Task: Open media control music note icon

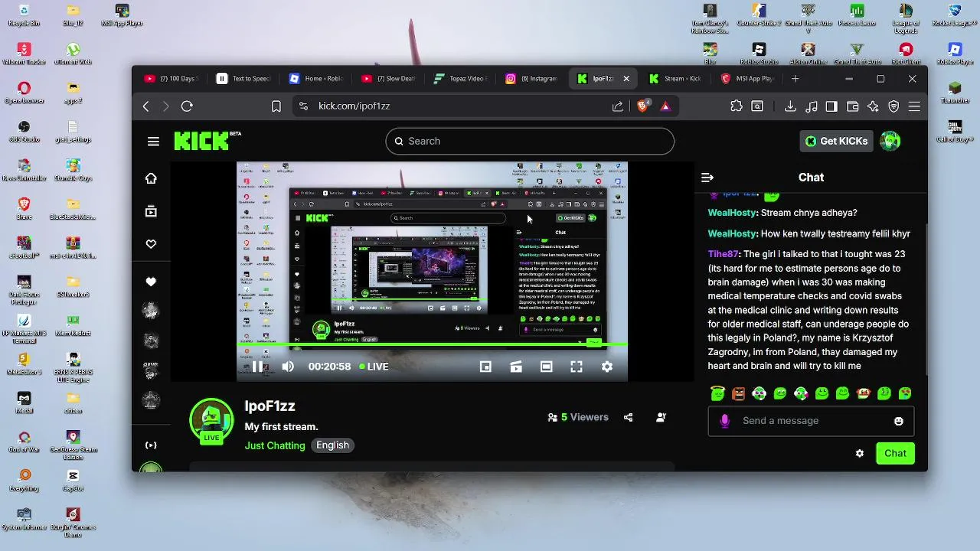Action: (812, 106)
